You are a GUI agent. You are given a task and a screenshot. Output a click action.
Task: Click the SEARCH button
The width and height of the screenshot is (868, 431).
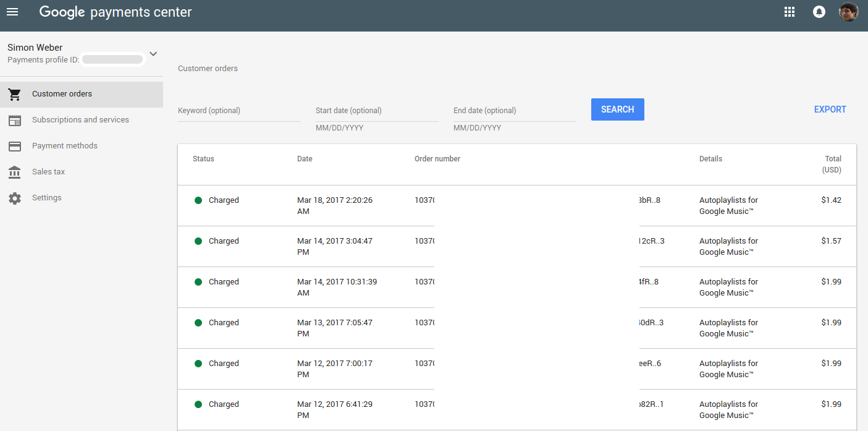click(x=617, y=109)
